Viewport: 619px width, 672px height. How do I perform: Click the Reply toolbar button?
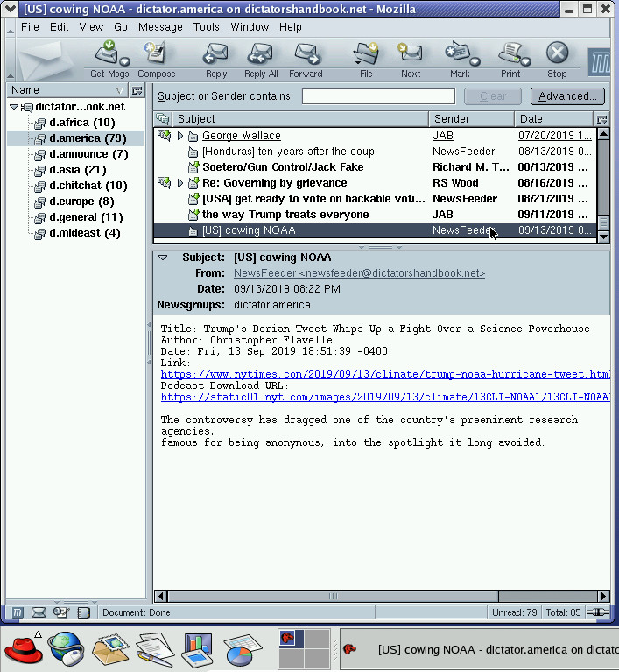pos(216,60)
